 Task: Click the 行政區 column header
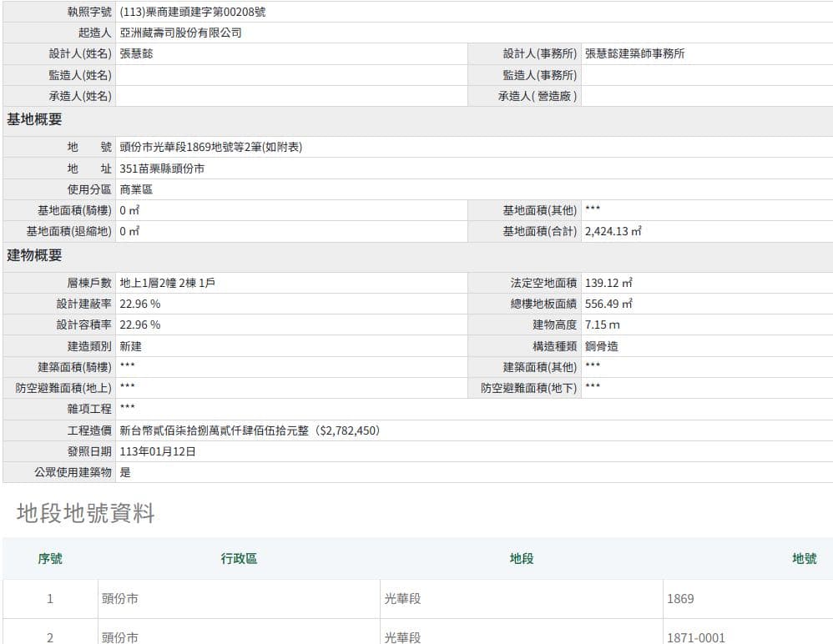239,559
